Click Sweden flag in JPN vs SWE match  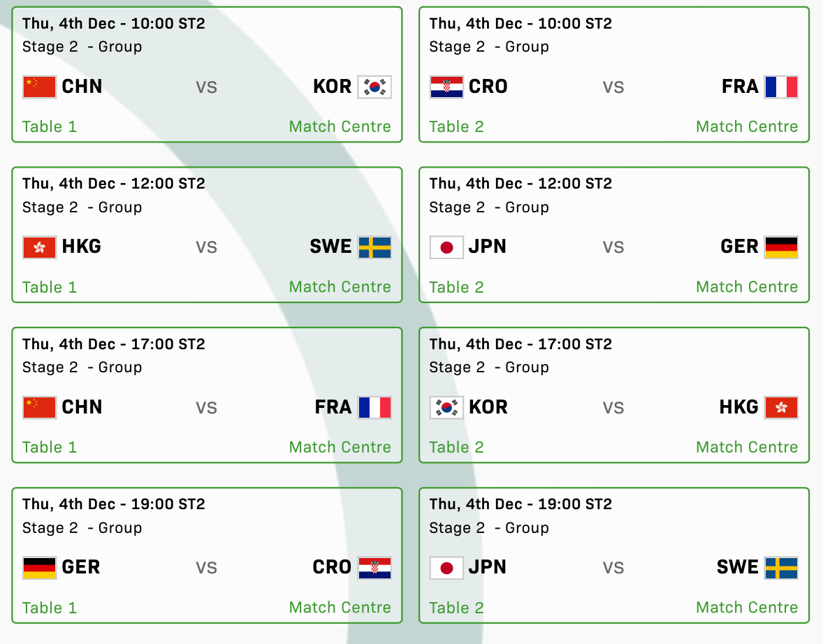click(781, 568)
